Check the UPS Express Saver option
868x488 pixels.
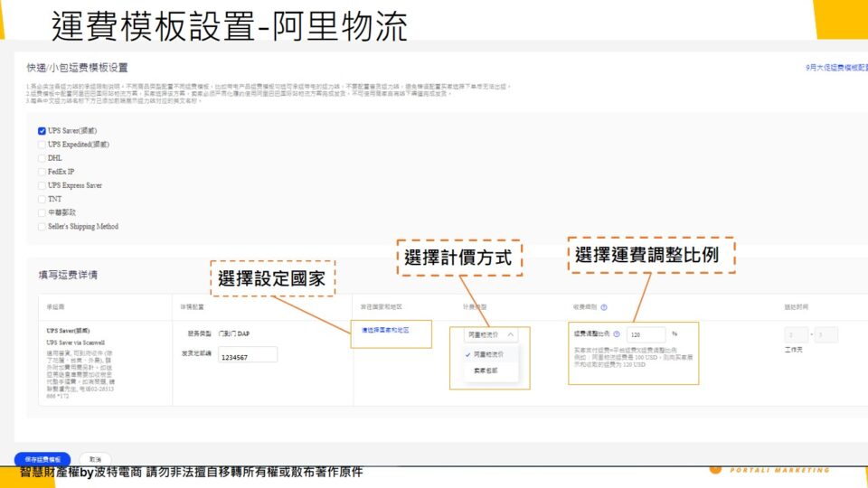click(x=42, y=186)
